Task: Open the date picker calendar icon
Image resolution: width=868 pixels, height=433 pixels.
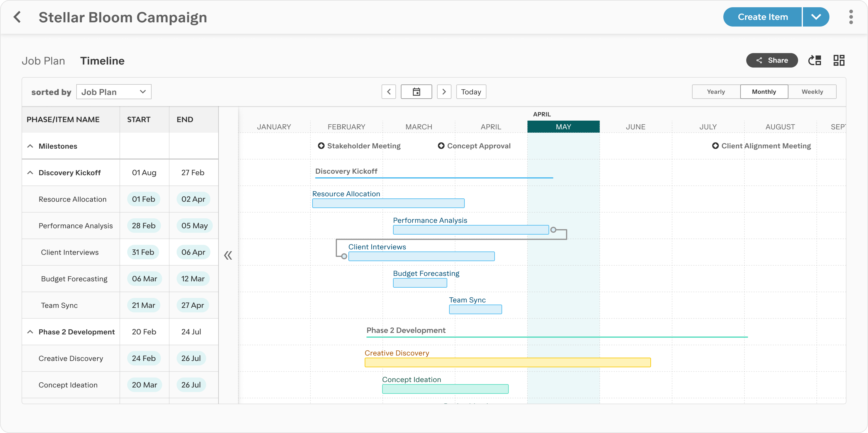Action: 416,91
